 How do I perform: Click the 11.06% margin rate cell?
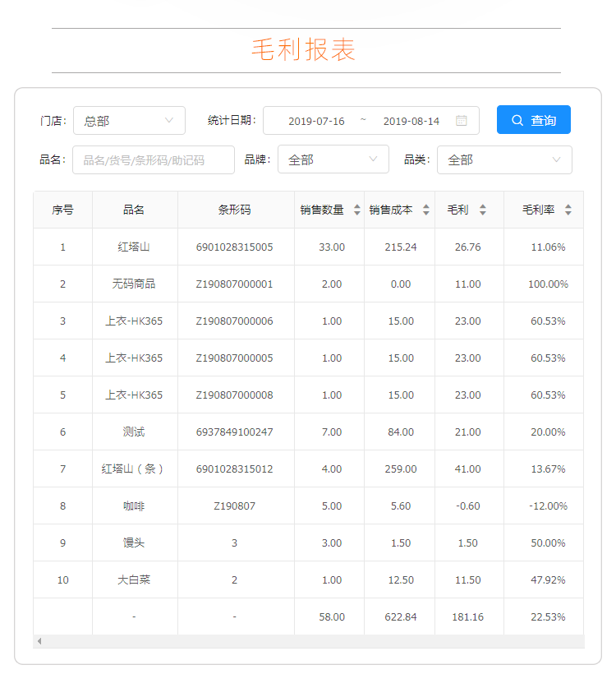[543, 247]
